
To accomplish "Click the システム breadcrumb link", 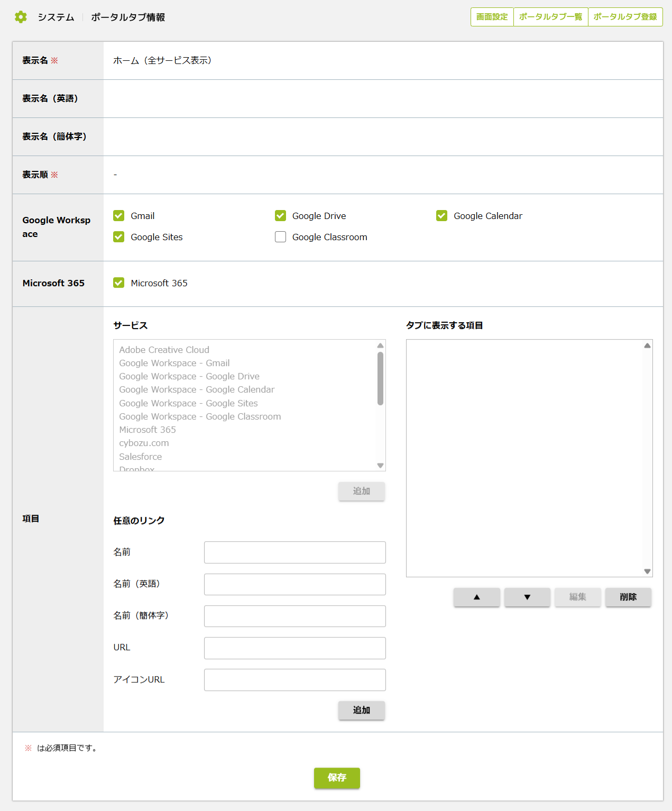I will pyautogui.click(x=56, y=17).
